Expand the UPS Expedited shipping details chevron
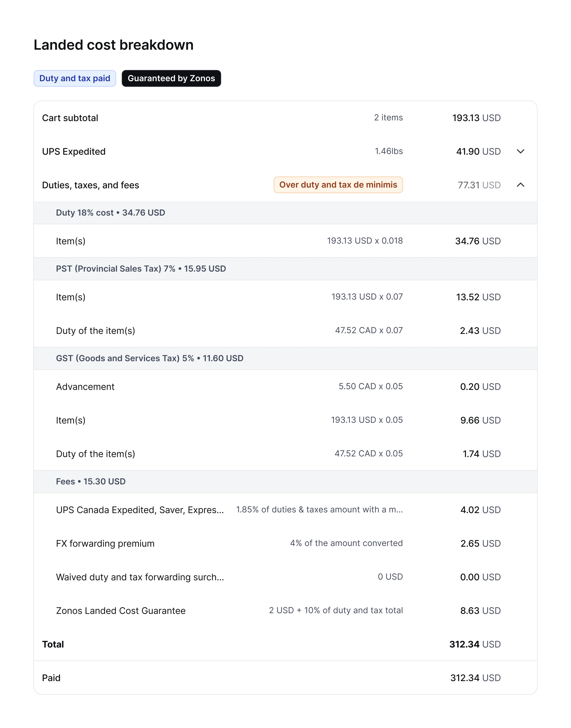The height and width of the screenshot is (728, 571). [x=520, y=152]
